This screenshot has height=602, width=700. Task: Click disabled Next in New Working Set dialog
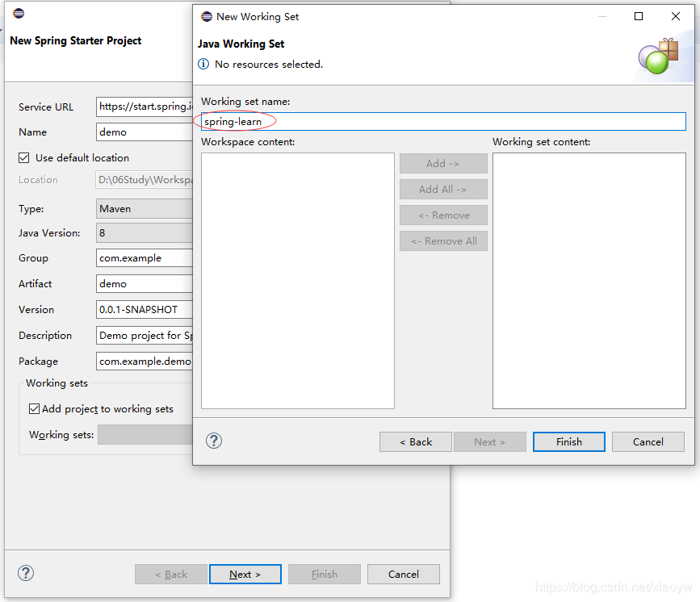(x=490, y=441)
